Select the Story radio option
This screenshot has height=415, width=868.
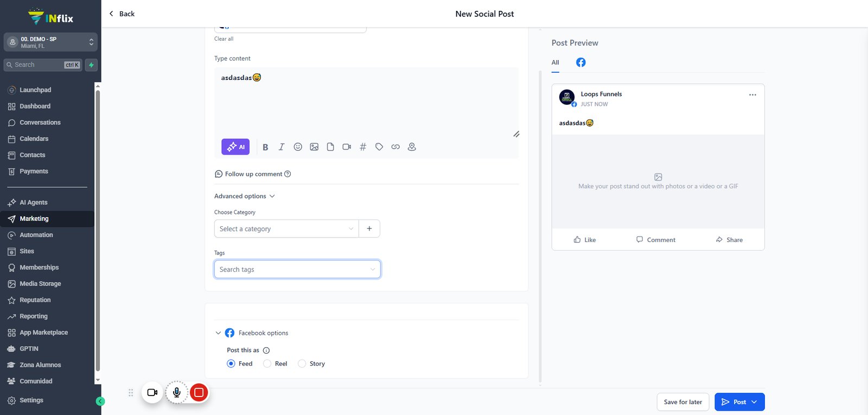pos(302,364)
